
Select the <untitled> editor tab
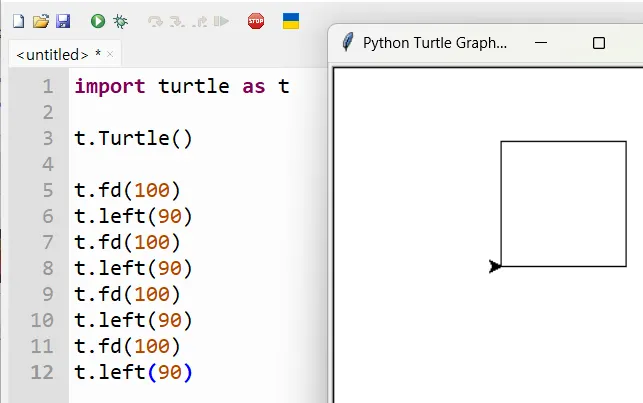click(52, 54)
